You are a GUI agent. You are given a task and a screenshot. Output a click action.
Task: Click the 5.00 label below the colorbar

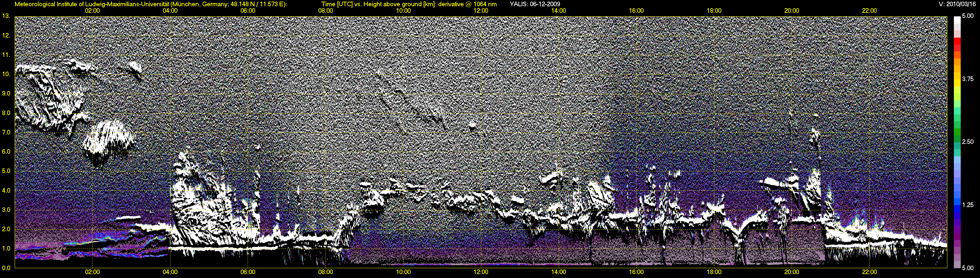[968, 268]
